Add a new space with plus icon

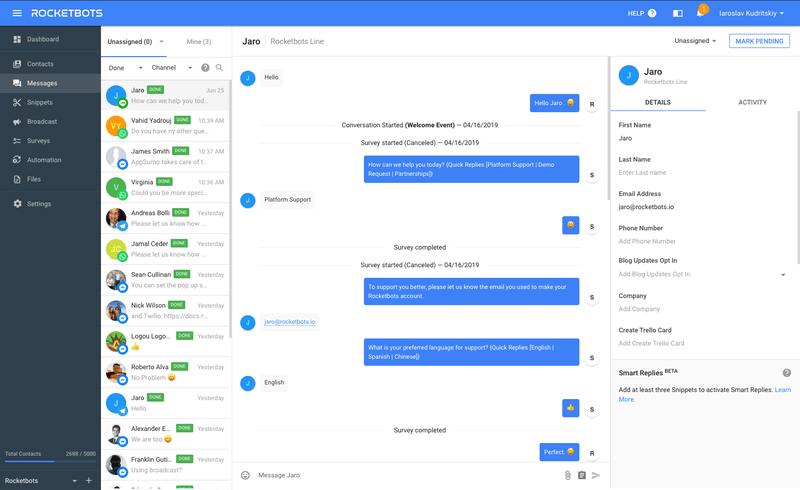(89, 480)
